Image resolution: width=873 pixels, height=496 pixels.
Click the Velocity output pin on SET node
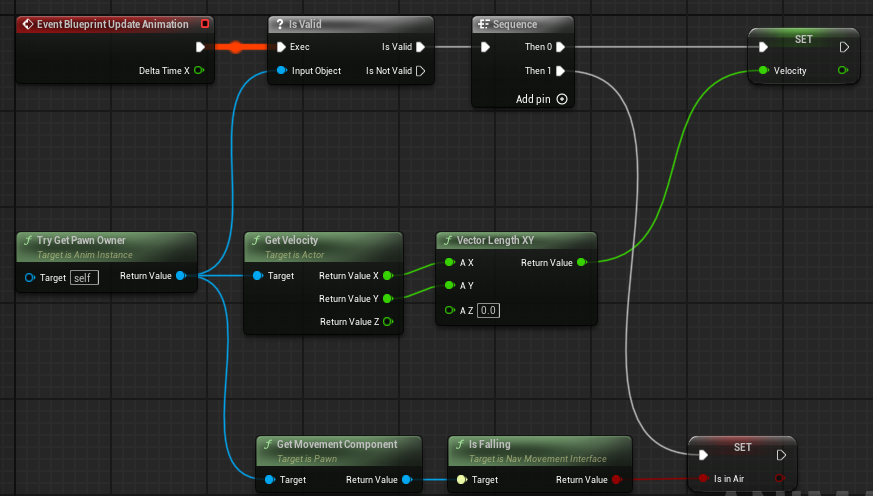click(x=843, y=70)
